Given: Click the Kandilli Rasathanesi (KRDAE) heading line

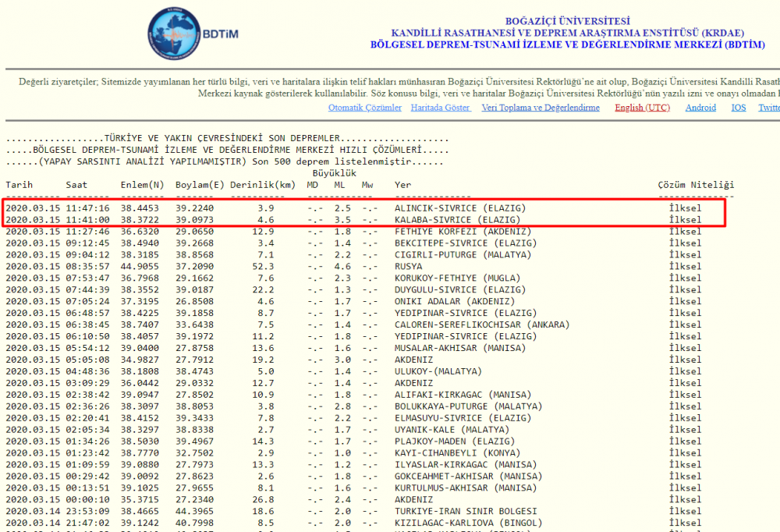Looking at the screenshot, I should [567, 33].
